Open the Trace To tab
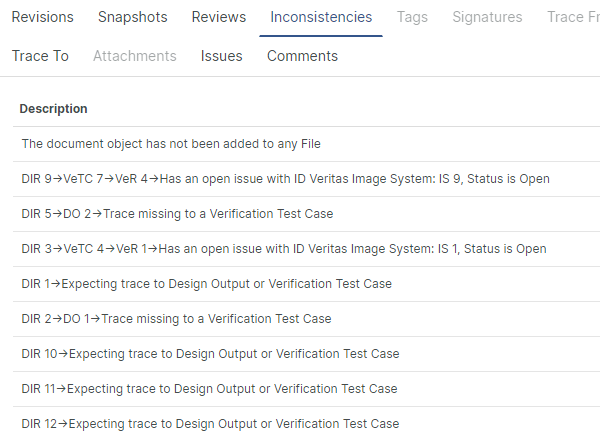Image resolution: width=600 pixels, height=440 pixels. 40,56
